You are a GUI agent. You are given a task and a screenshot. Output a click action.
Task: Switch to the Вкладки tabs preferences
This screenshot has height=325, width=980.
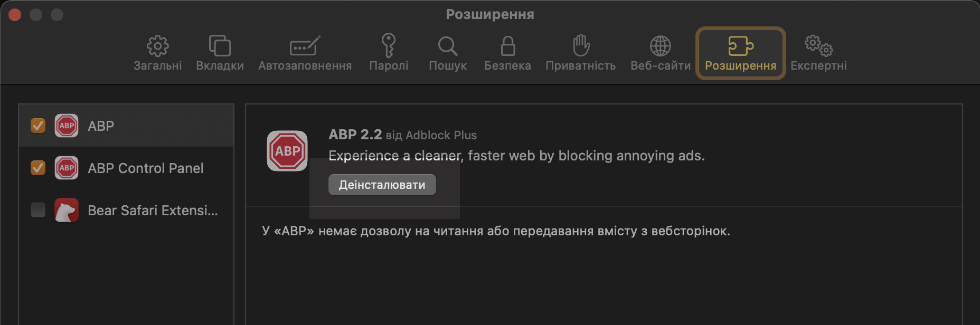click(x=220, y=53)
